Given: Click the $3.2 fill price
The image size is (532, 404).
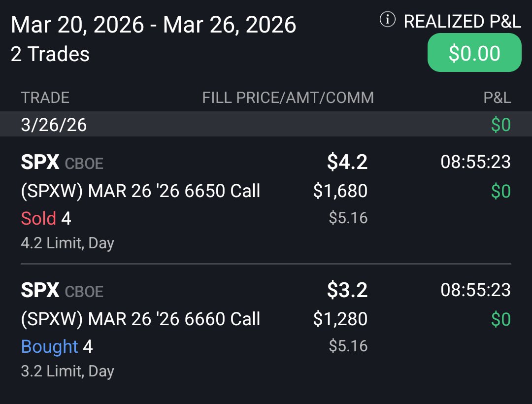Looking at the screenshot, I should click(x=347, y=290).
